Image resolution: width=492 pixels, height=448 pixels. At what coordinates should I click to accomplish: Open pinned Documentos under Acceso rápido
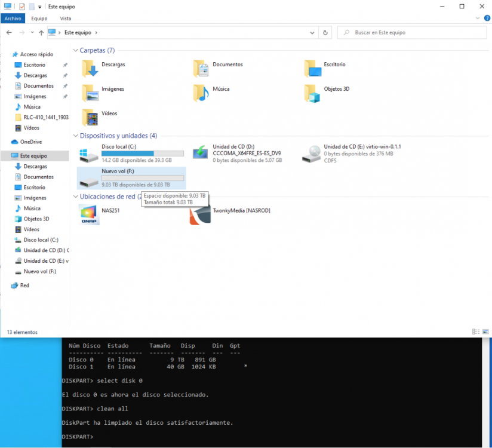click(39, 86)
